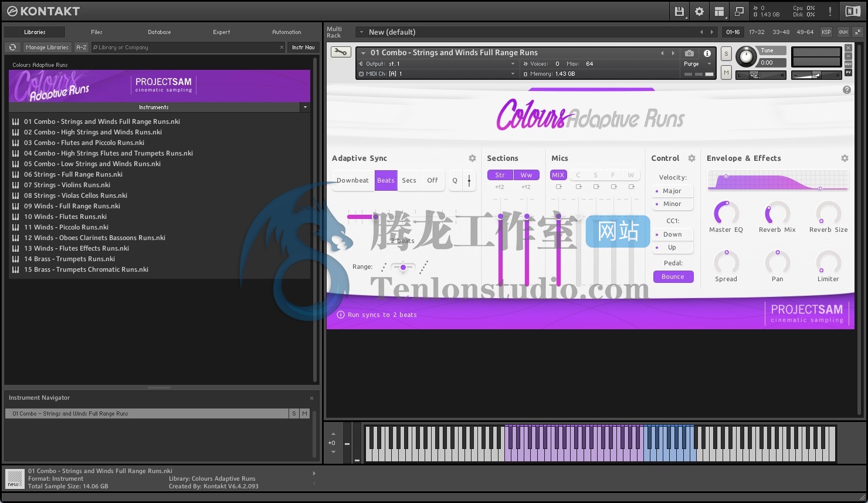Open the Output st.1 dropdown
Viewport: 868px width, 503px height.
pos(437,64)
